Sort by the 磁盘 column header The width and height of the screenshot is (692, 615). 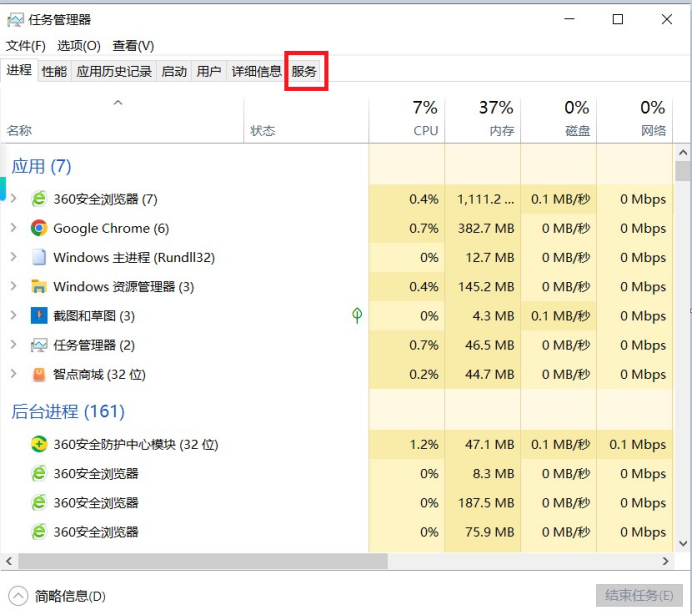coord(559,120)
